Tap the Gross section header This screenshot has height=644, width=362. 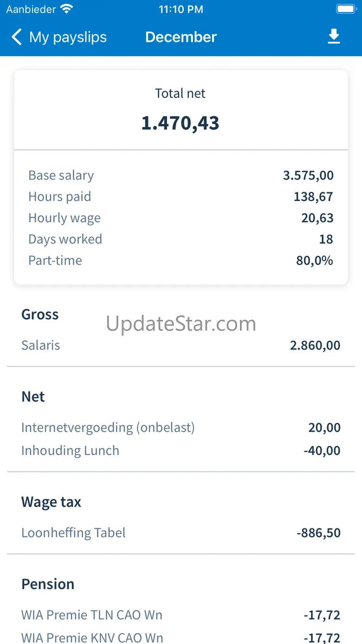(x=40, y=315)
